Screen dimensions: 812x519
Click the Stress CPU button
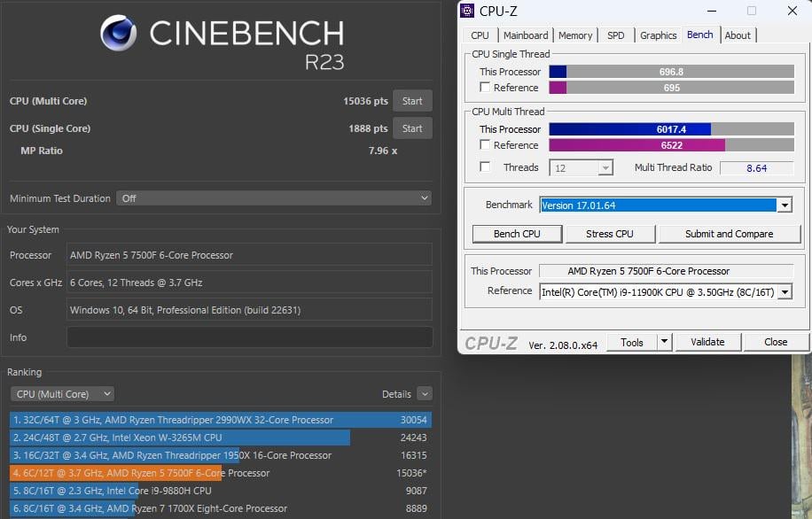610,234
